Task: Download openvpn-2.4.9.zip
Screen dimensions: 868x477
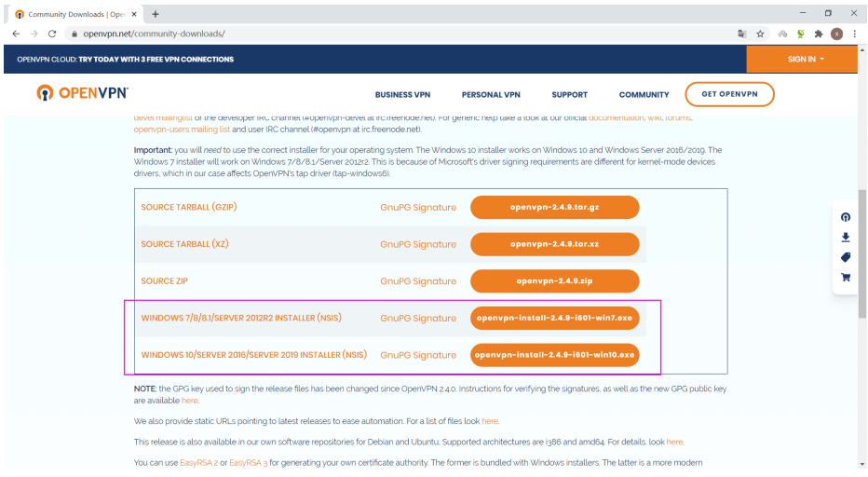Action: [x=555, y=280]
